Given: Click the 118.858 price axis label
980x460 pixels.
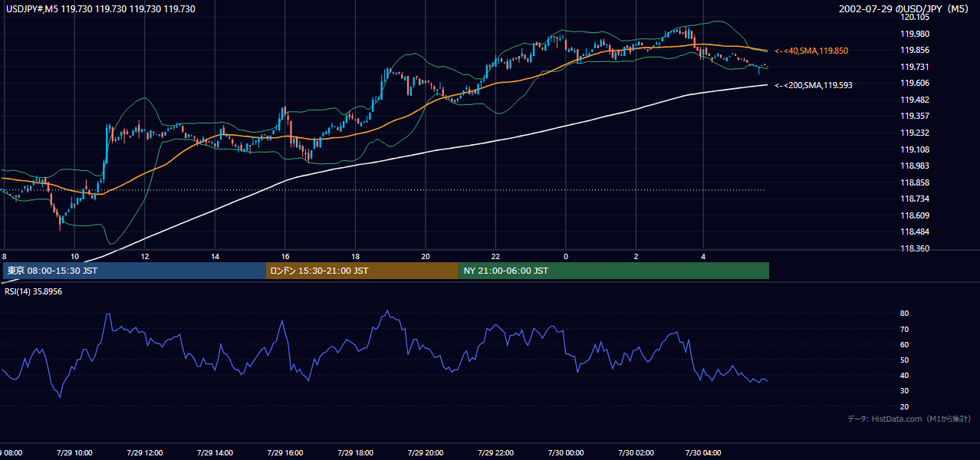Looking at the screenshot, I should point(916,182).
